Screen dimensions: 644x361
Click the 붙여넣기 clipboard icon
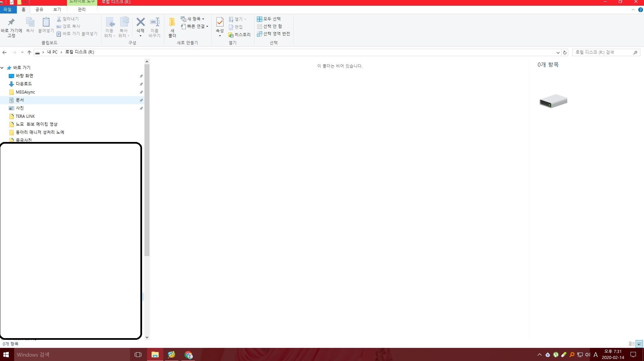pyautogui.click(x=46, y=23)
